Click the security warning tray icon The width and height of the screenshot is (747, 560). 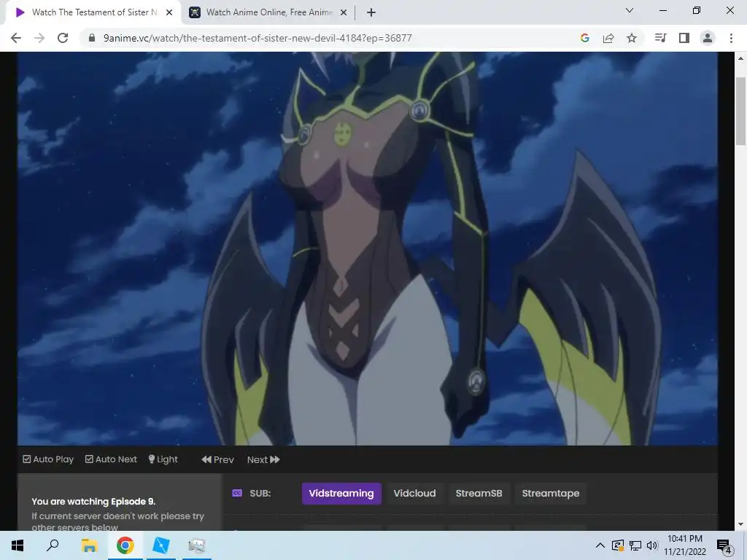tap(617, 545)
